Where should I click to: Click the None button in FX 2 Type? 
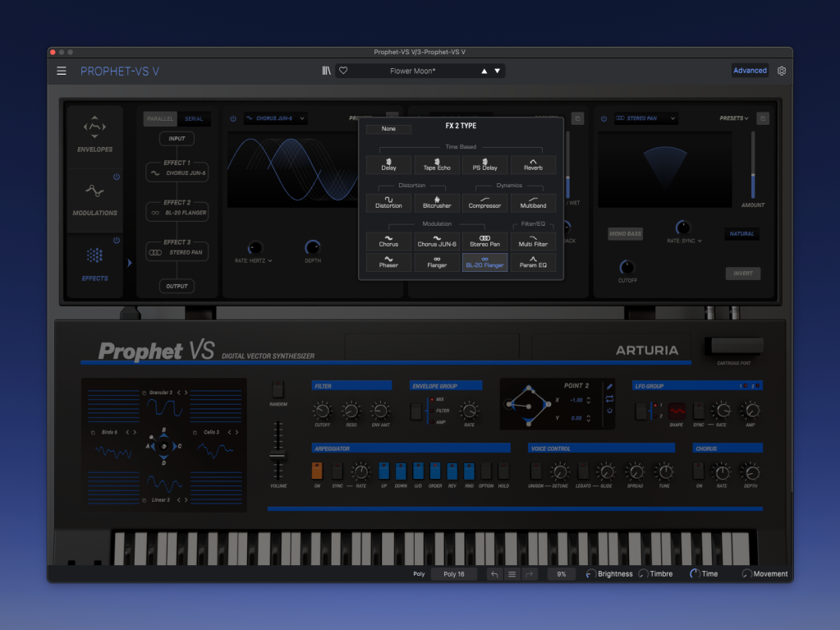(388, 129)
